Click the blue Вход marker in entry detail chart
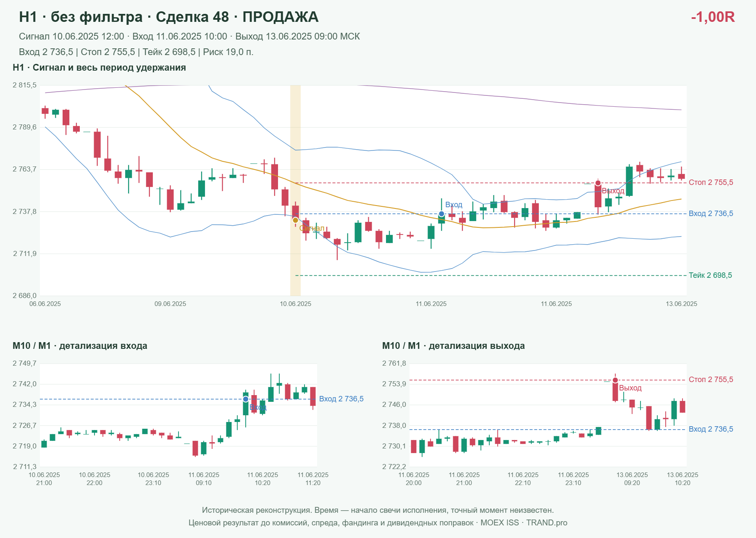 coord(246,399)
